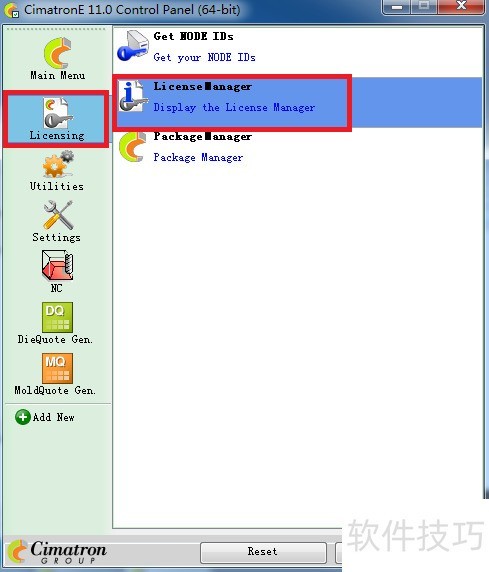Click the Get NODE IDs key icon
Image resolution: width=489 pixels, height=572 pixels.
(x=133, y=46)
